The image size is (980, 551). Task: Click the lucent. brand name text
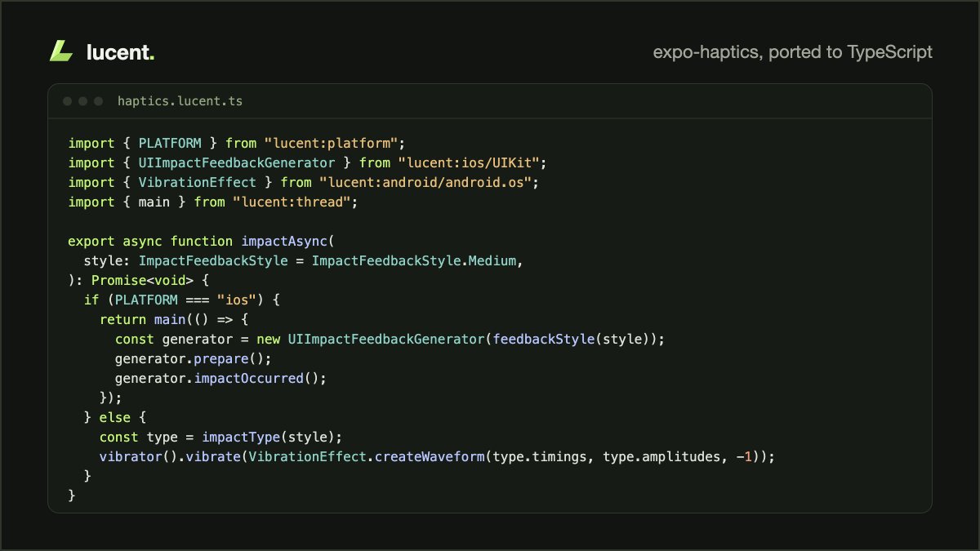click(x=120, y=52)
